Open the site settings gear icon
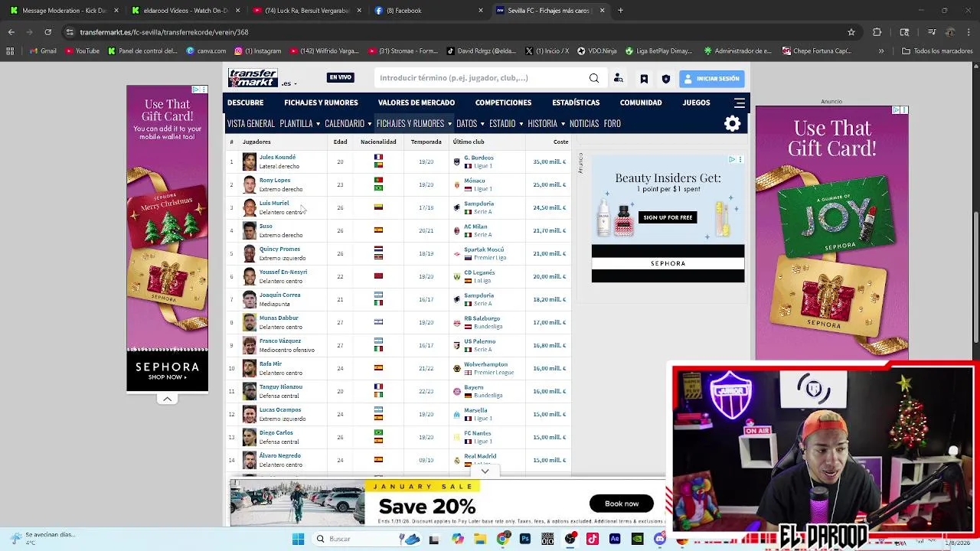 point(733,123)
